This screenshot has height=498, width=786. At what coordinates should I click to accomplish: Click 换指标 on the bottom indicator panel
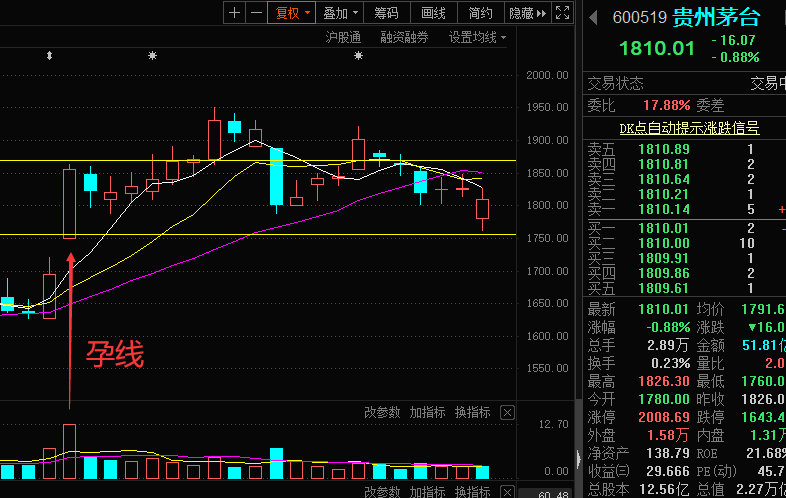472,492
